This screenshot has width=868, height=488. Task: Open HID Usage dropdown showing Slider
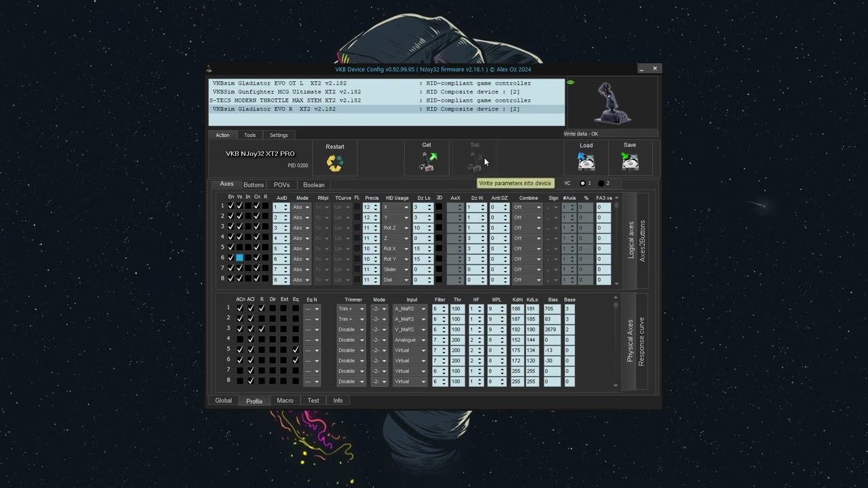(396, 270)
